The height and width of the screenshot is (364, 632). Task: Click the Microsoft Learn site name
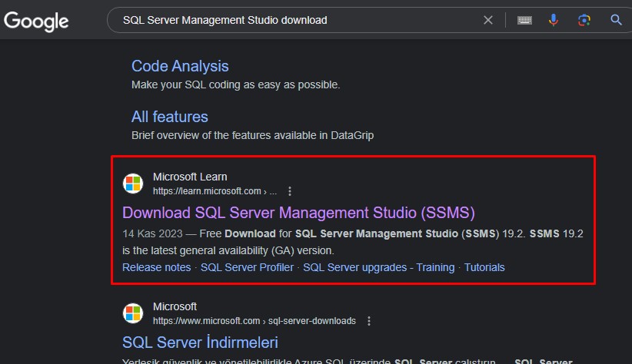tap(190, 177)
